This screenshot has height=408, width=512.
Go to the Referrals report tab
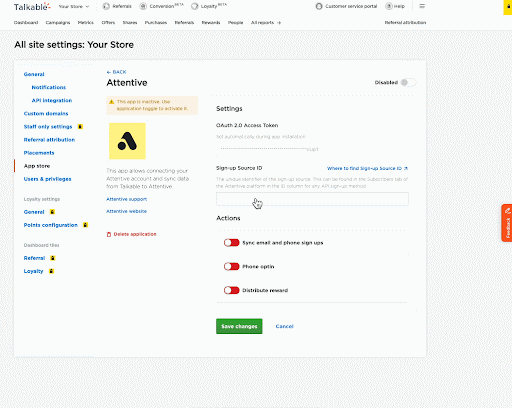184,23
